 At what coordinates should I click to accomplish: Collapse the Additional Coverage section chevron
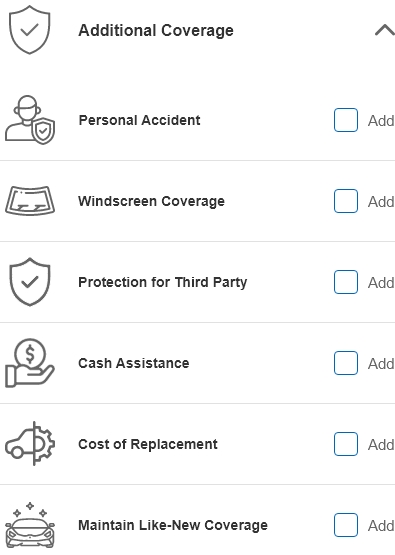tap(385, 30)
